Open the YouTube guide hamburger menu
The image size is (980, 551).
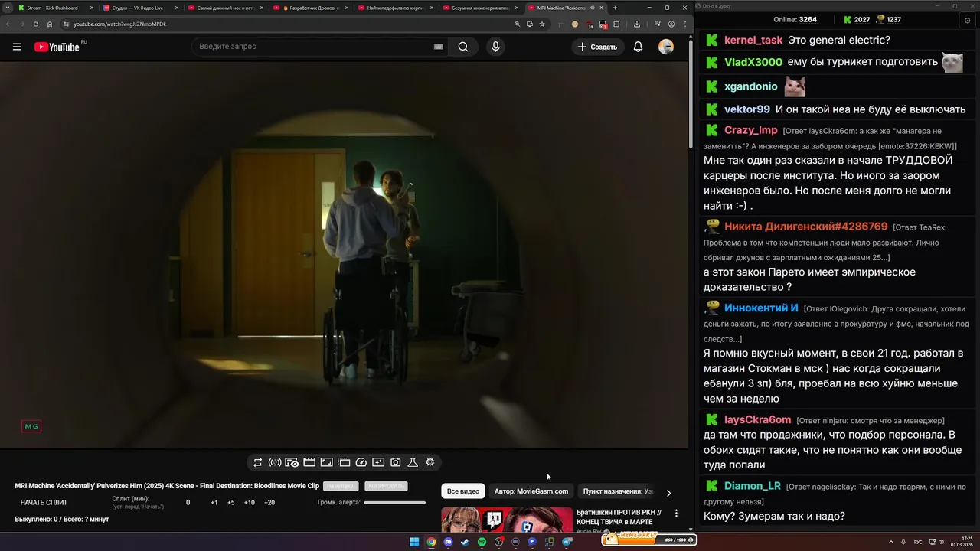(17, 47)
